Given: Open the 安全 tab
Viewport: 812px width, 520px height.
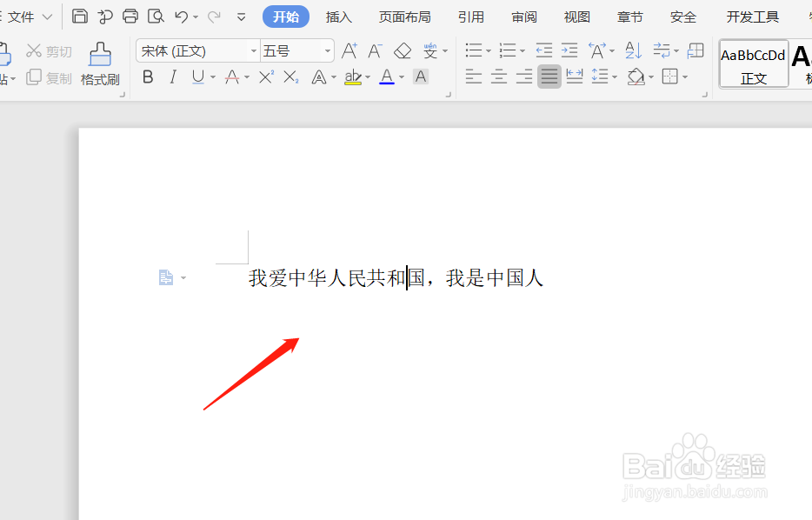Looking at the screenshot, I should tap(683, 17).
